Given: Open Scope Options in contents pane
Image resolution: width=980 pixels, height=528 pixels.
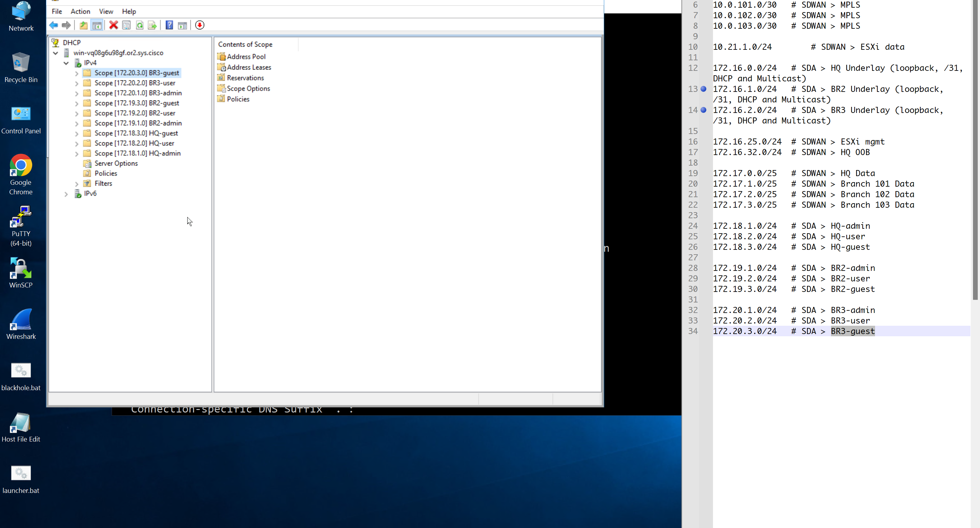Looking at the screenshot, I should pos(248,89).
